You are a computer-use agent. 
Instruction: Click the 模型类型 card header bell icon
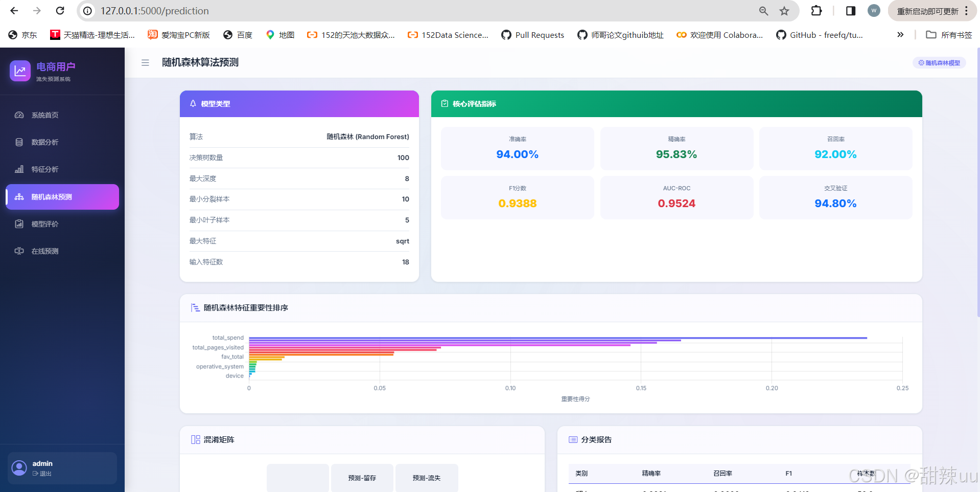tap(193, 103)
